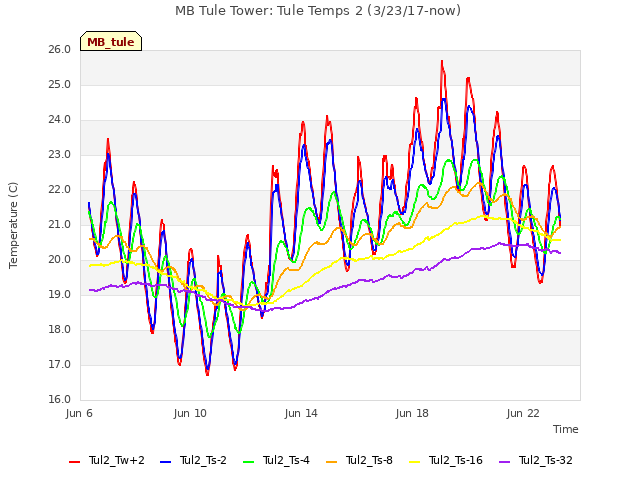Image resolution: width=640 pixels, height=480 pixels.
Task: Select the Tul2_Ts-32 legend label
Action: [546, 460]
